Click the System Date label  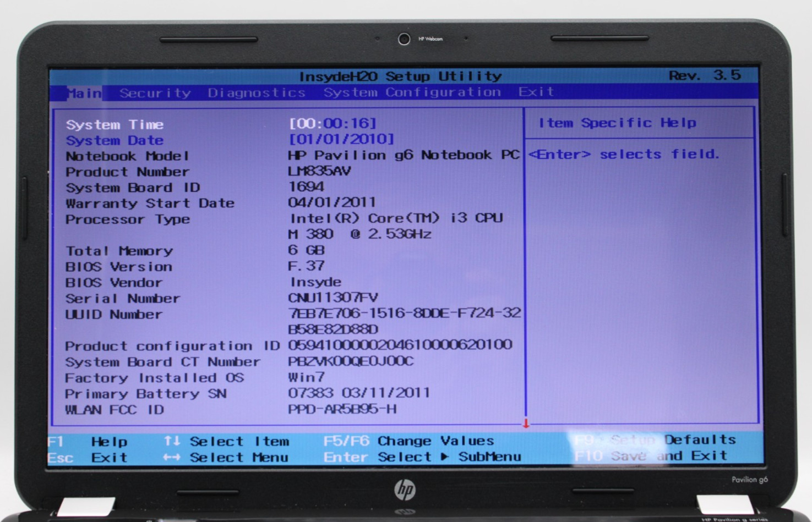tap(115, 141)
